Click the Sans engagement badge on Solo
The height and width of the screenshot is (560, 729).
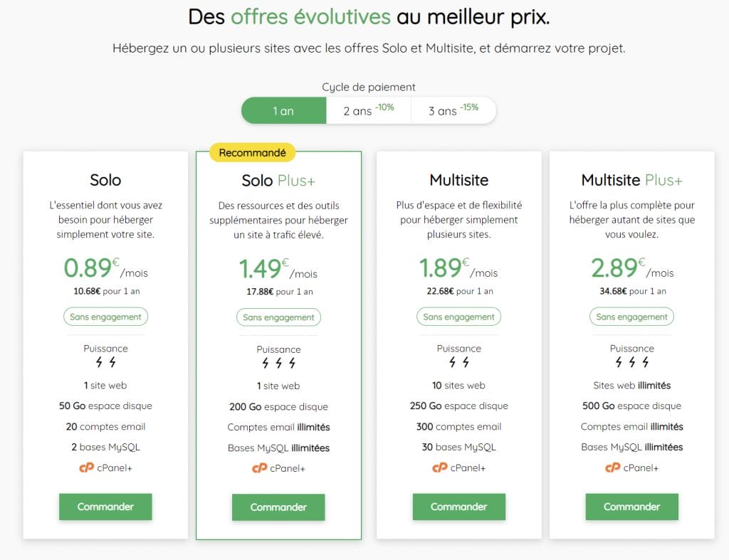[x=105, y=317]
